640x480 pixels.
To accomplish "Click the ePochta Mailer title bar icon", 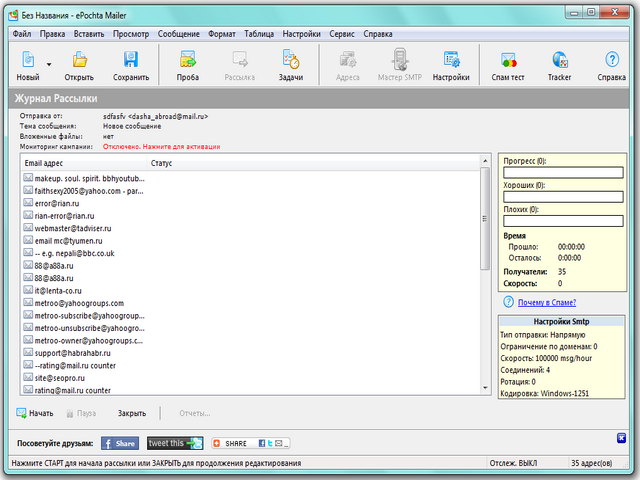I will click(13, 16).
